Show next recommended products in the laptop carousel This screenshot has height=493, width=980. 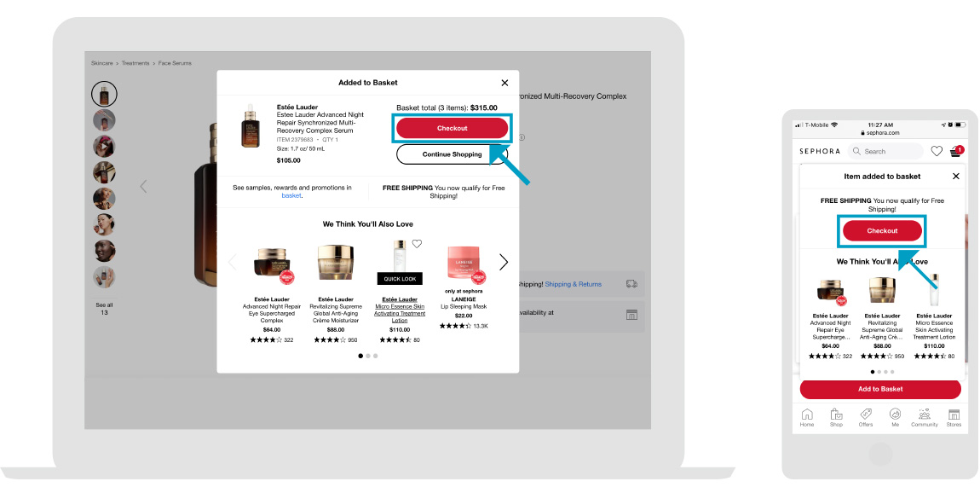504,262
